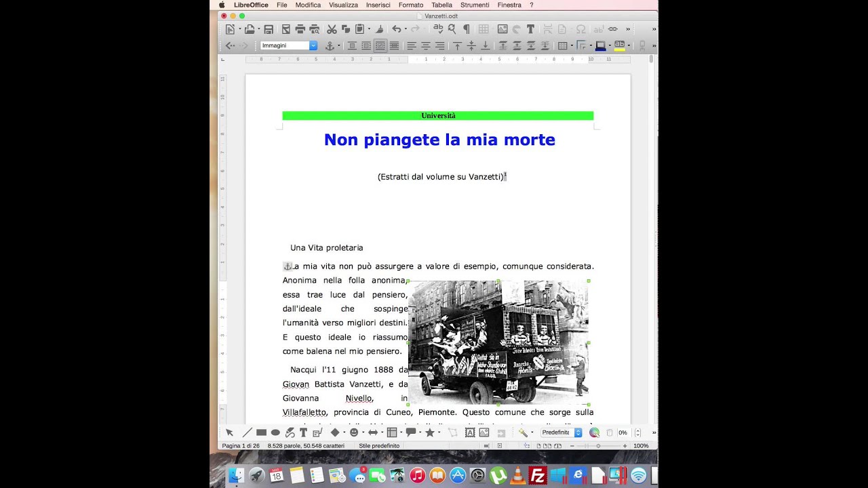The image size is (868, 488).
Task: Click word count in status bar
Action: 306,446
